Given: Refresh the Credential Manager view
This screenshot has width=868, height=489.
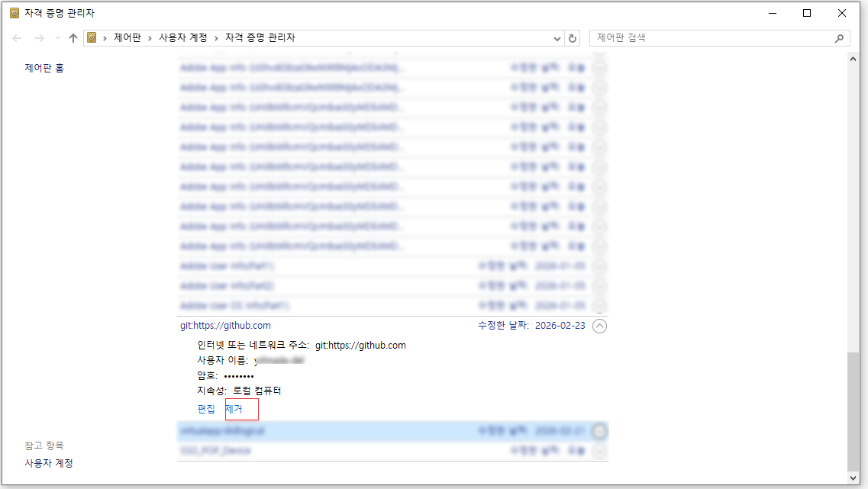Looking at the screenshot, I should click(573, 38).
